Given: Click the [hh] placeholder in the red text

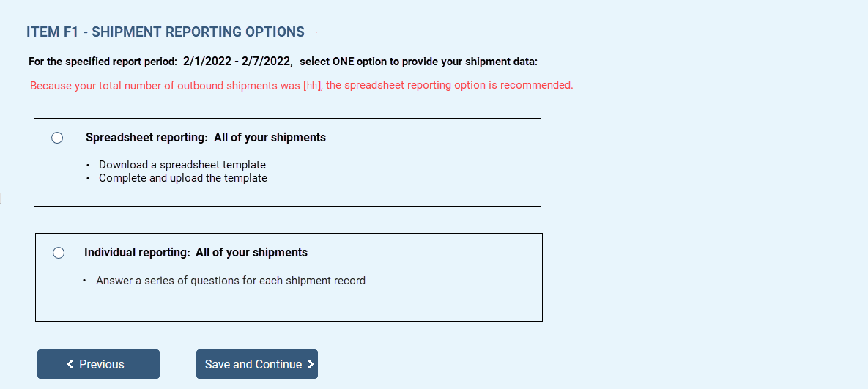Looking at the screenshot, I should [x=311, y=86].
